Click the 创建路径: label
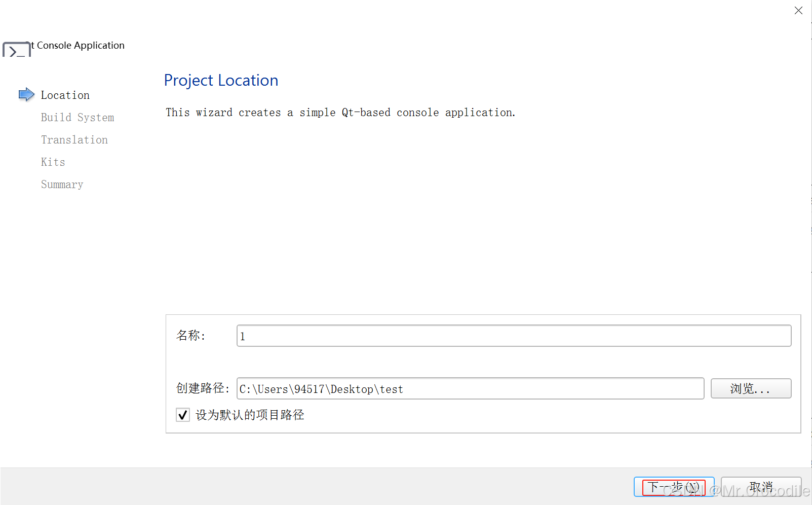The image size is (812, 505). click(x=203, y=388)
